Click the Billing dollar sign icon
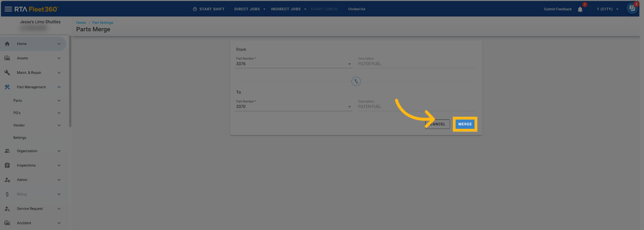Image resolution: width=644 pixels, height=230 pixels. click(x=7, y=194)
